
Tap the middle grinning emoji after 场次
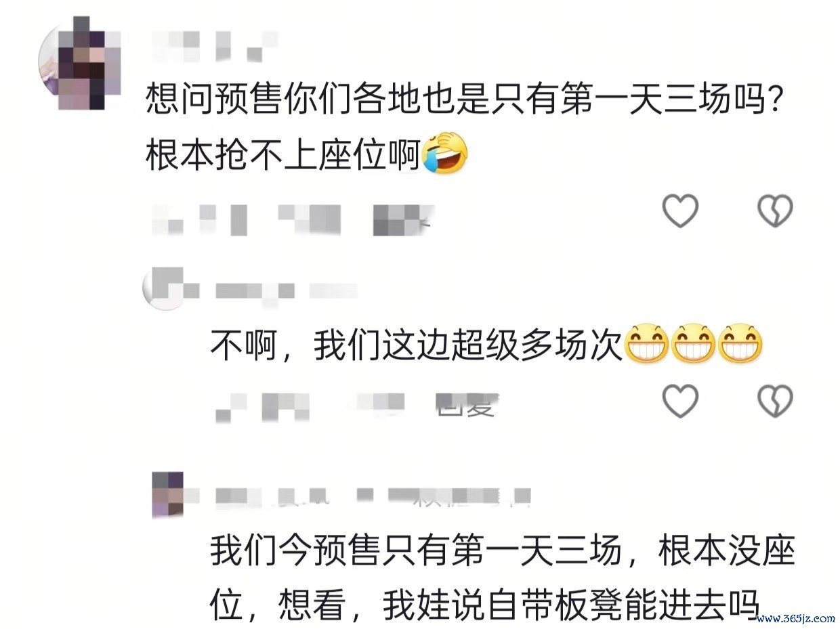[x=693, y=345]
